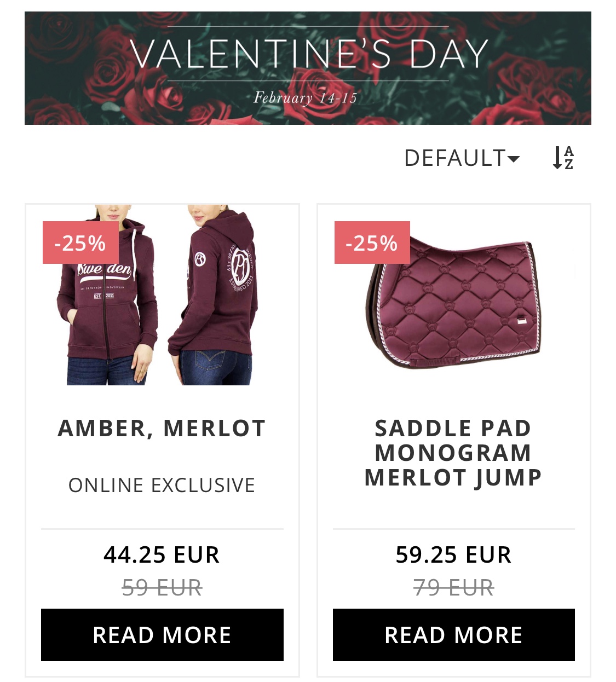
Task: Click the crossed-out 59 EUR price
Action: tap(162, 588)
